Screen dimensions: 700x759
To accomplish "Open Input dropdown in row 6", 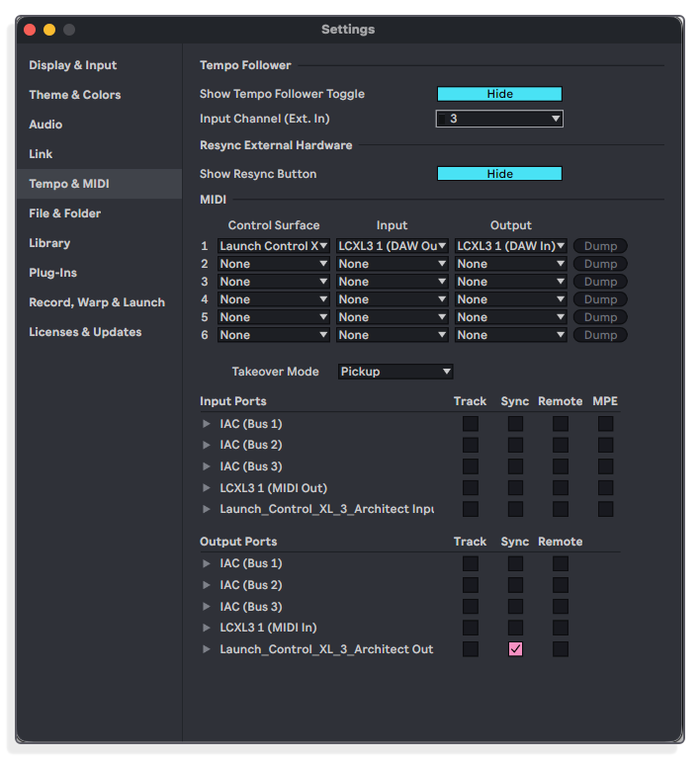I will click(393, 335).
